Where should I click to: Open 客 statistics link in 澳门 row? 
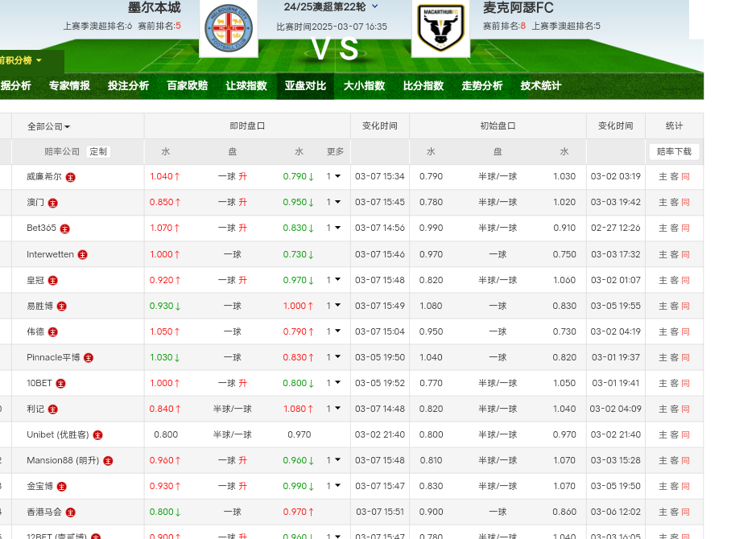pyautogui.click(x=674, y=202)
